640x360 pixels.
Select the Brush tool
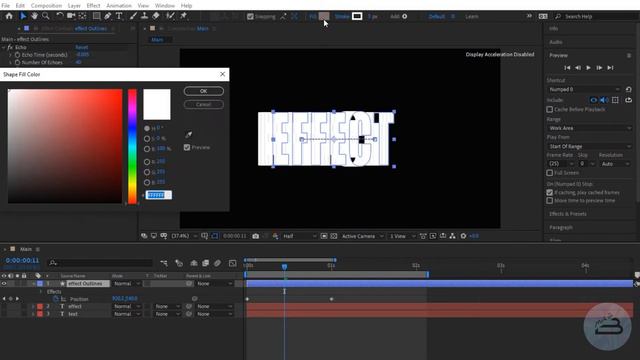133,16
